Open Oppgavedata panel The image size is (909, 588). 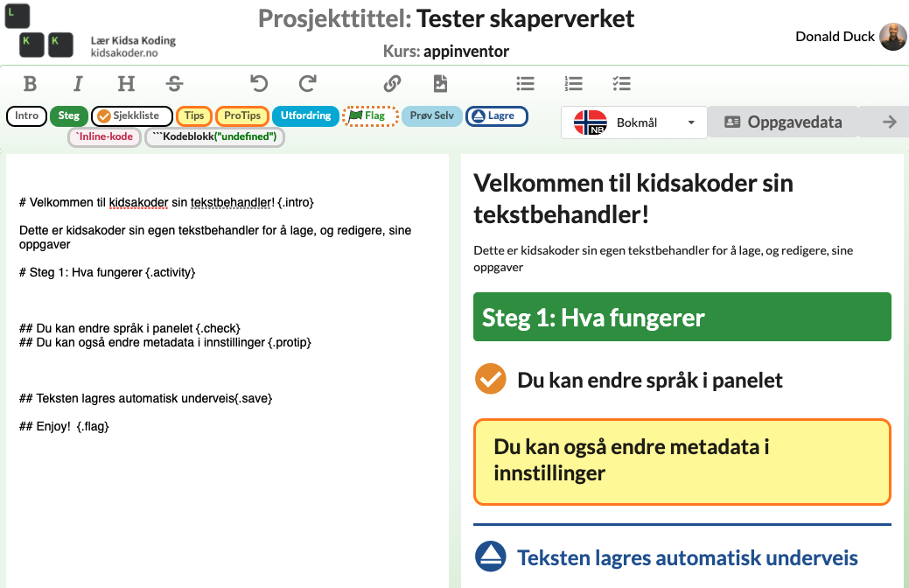coord(785,122)
